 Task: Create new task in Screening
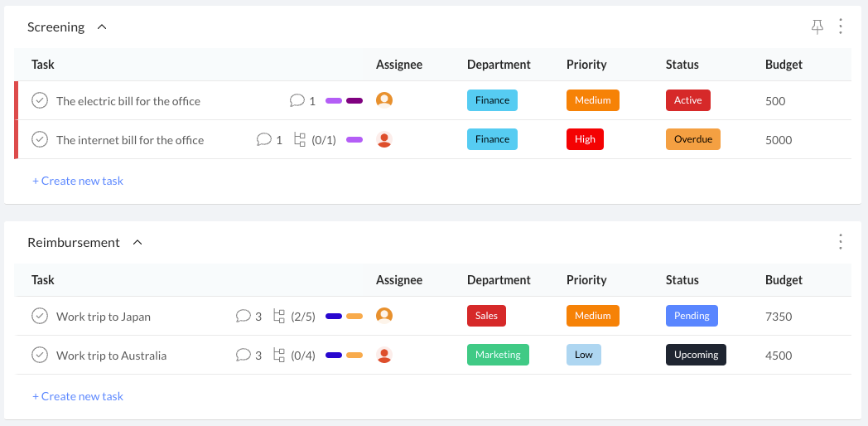click(78, 181)
